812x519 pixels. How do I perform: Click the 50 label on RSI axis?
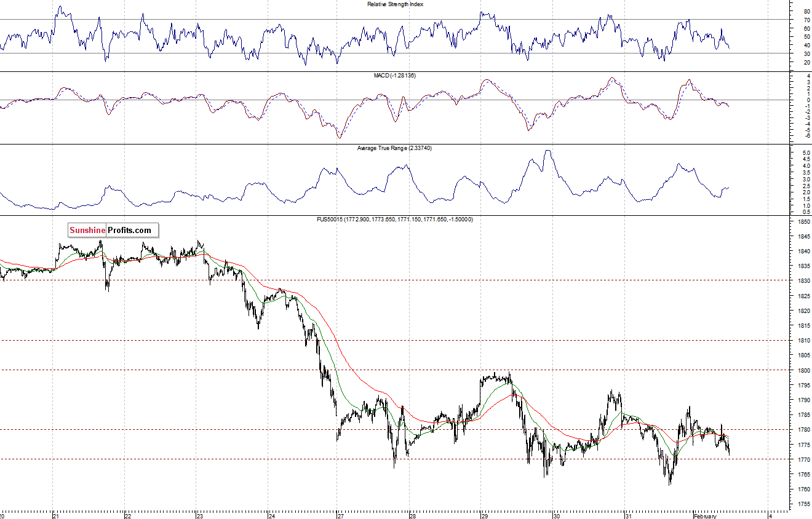click(806, 37)
